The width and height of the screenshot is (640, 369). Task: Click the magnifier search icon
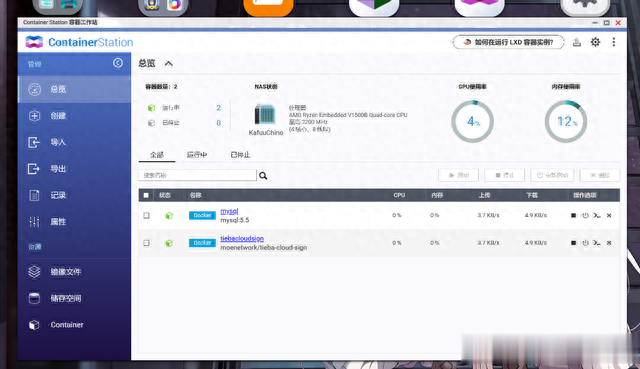tap(263, 176)
